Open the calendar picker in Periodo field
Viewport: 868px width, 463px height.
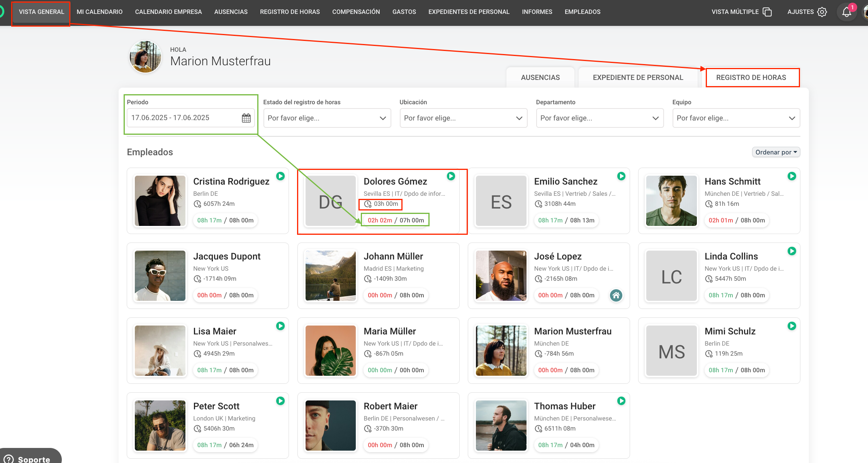[246, 118]
